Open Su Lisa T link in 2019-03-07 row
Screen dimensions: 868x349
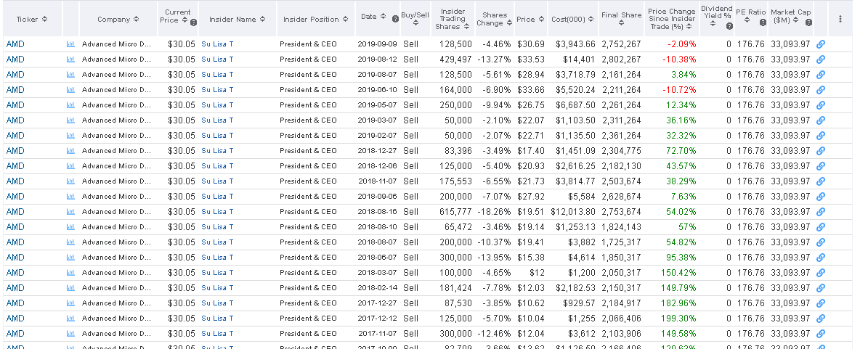coord(217,120)
